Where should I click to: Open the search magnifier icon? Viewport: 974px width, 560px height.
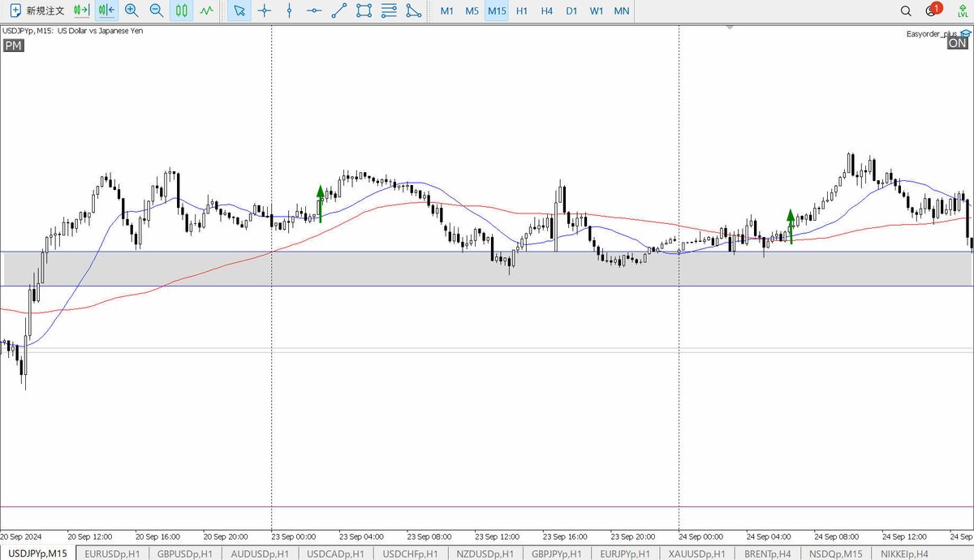(x=906, y=11)
